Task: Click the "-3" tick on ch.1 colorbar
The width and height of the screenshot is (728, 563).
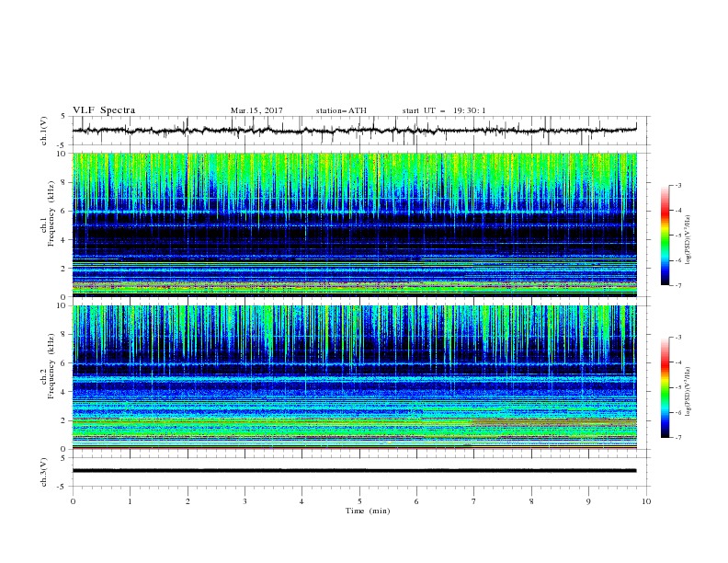Action: [677, 185]
